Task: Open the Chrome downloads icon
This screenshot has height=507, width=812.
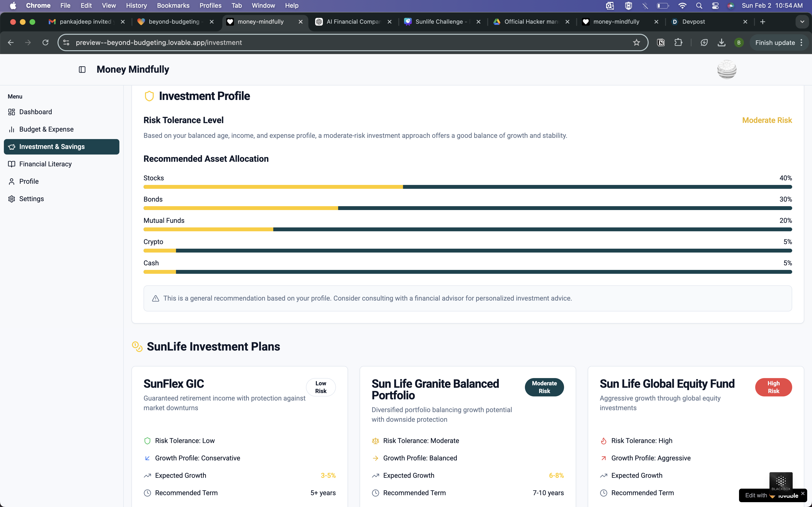Action: click(x=721, y=42)
